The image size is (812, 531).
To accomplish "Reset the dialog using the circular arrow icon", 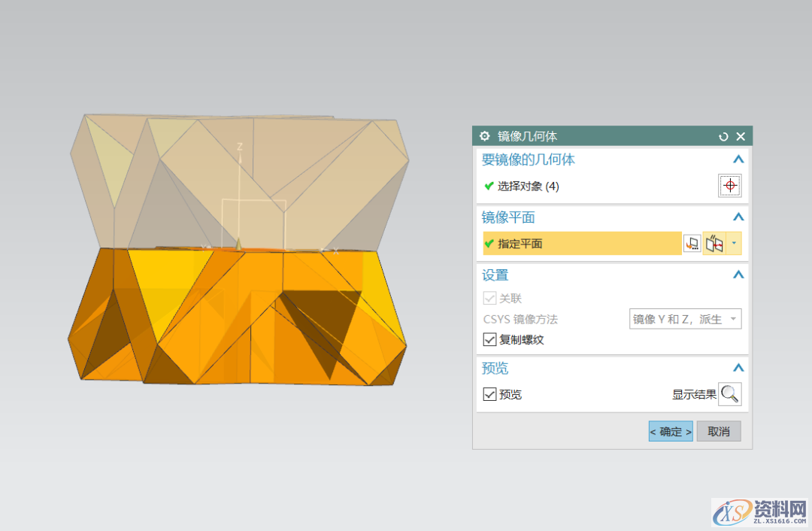I will (723, 136).
